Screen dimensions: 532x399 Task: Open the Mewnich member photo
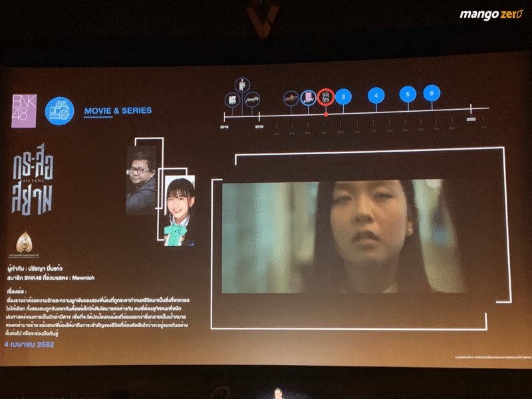(180, 210)
